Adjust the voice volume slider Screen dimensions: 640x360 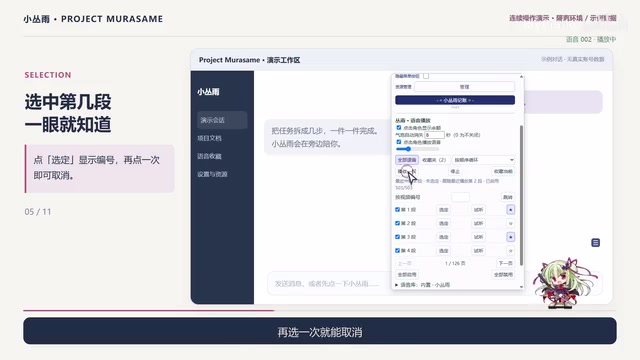tap(417, 149)
